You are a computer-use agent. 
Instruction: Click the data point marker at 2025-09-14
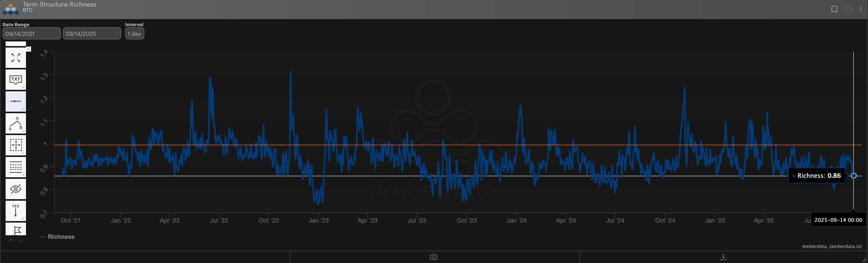point(853,176)
